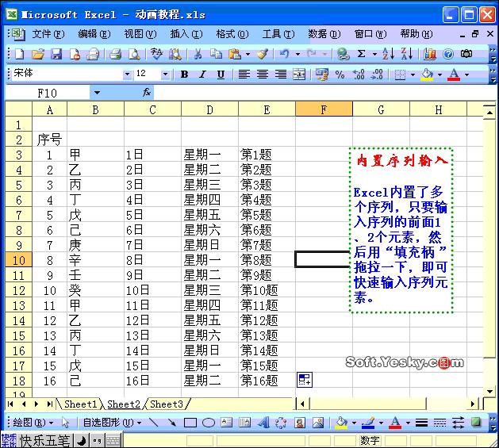The image size is (499, 448).
Task: Click the Merge and Center icon
Action: [299, 75]
